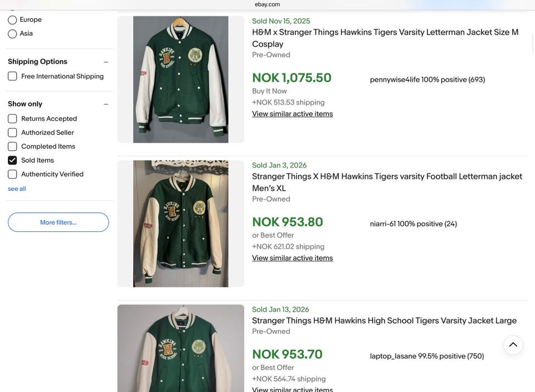Enable the Authenticity Verified filter
The width and height of the screenshot is (535, 392).
pos(12,175)
